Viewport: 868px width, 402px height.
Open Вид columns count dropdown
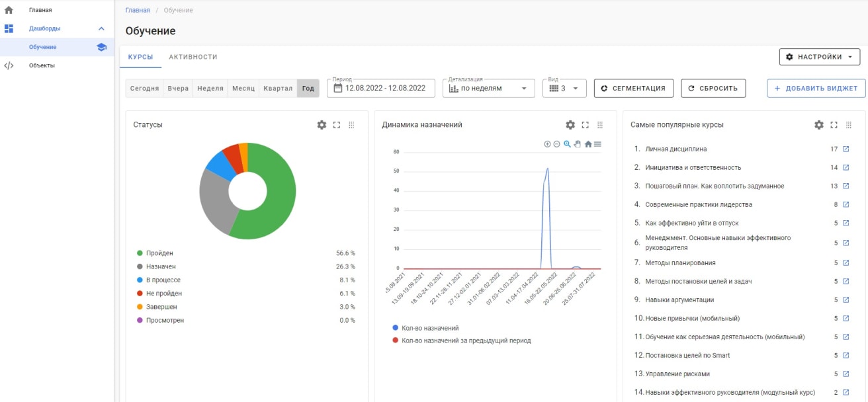pos(564,89)
